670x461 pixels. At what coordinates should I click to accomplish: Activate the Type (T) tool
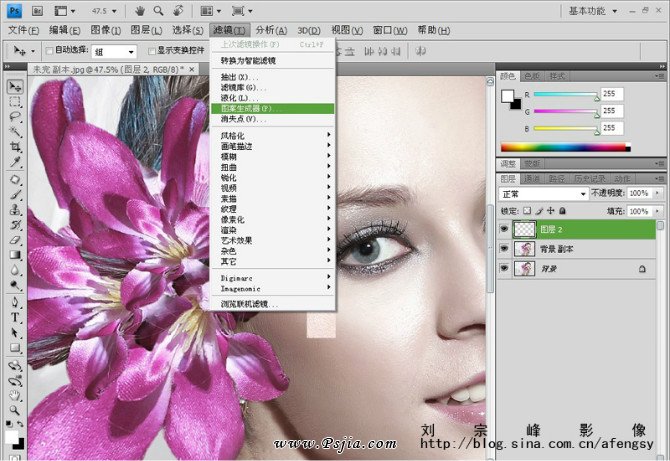point(15,317)
